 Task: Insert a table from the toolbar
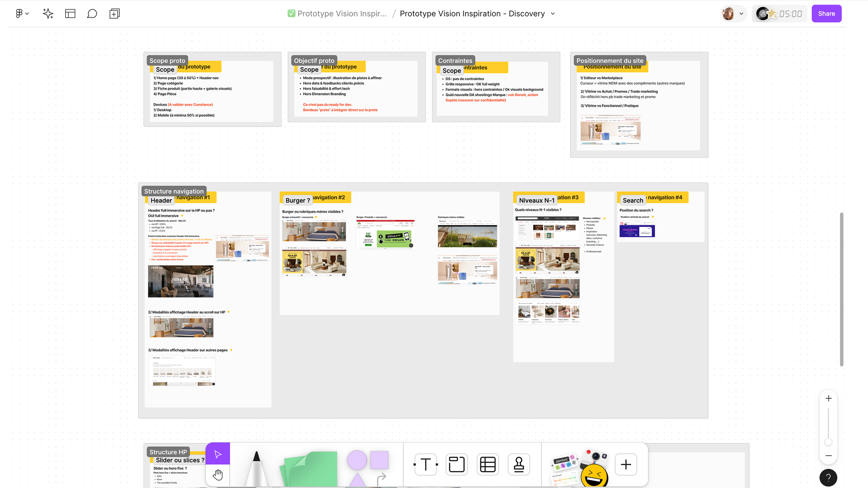pyautogui.click(x=487, y=464)
